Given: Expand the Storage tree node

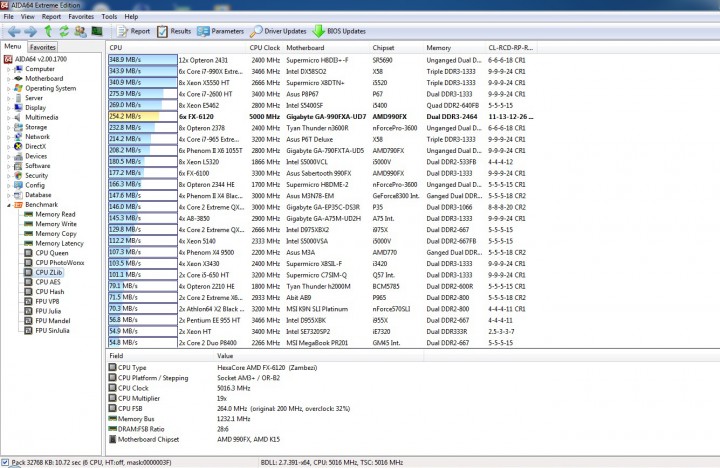Looking at the screenshot, I should [8, 127].
